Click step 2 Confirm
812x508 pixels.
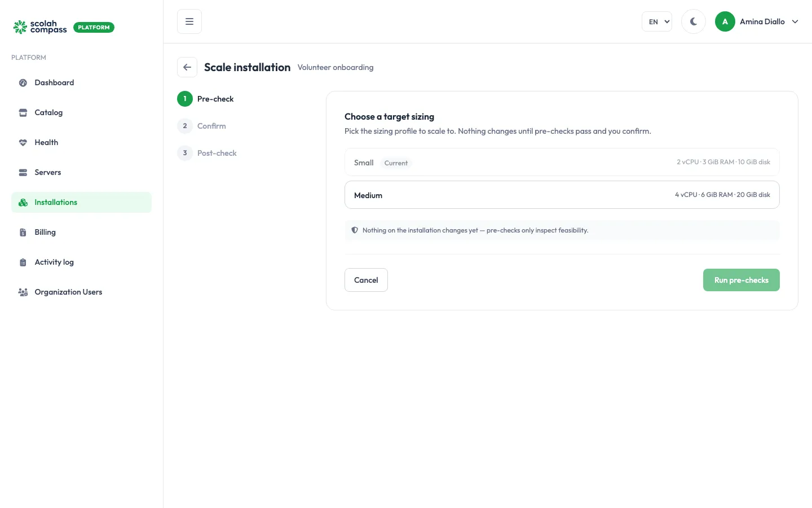(x=202, y=126)
